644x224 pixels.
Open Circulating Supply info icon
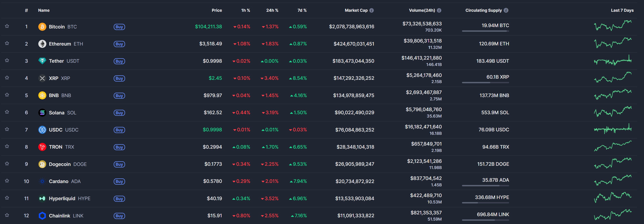click(x=506, y=10)
